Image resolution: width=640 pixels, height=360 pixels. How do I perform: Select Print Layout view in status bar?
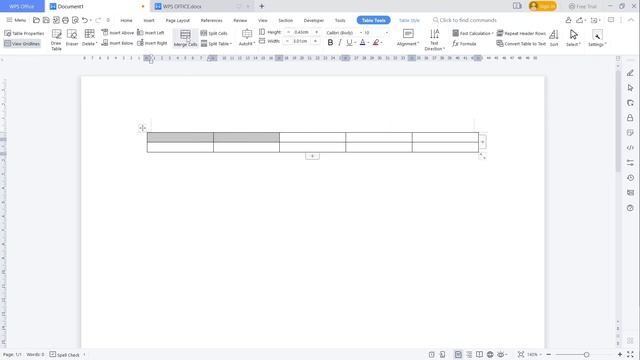(x=458, y=354)
